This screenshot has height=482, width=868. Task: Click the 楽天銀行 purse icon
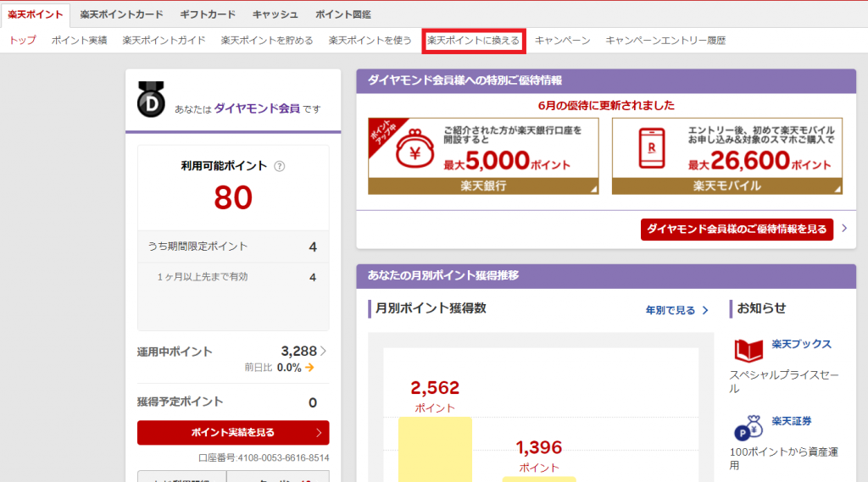click(415, 149)
